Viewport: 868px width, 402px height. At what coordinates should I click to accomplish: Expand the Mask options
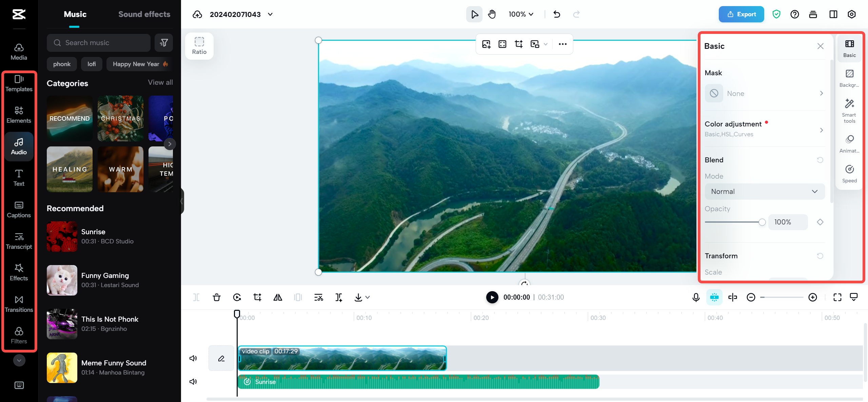822,93
